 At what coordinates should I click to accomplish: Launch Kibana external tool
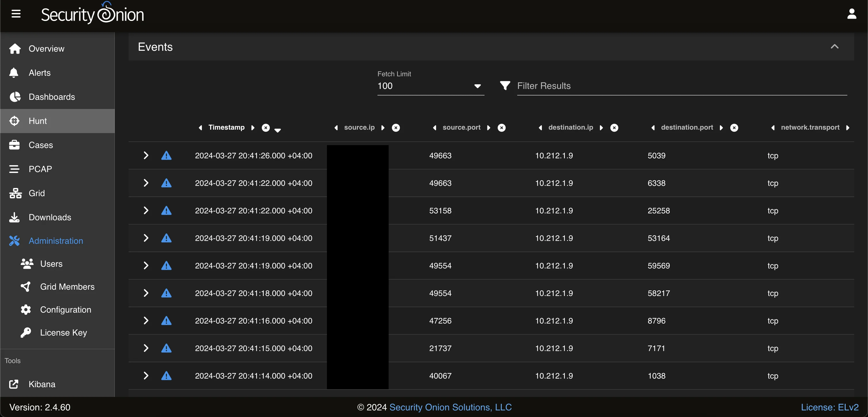click(x=57, y=384)
